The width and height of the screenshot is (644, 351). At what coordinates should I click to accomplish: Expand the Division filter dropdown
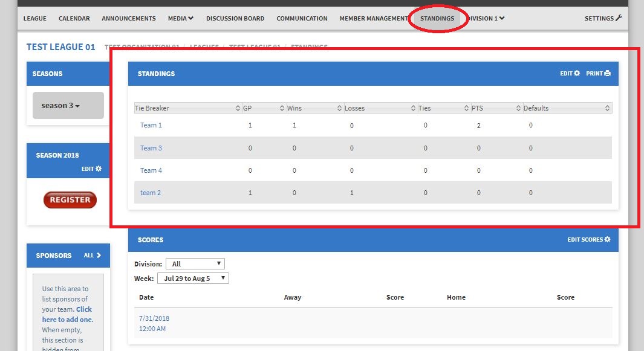tap(195, 264)
